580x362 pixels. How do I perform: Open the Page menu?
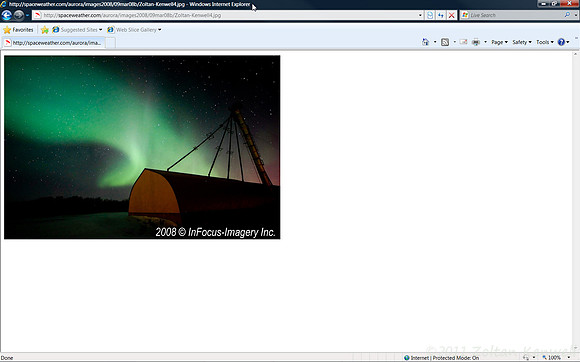[499, 42]
